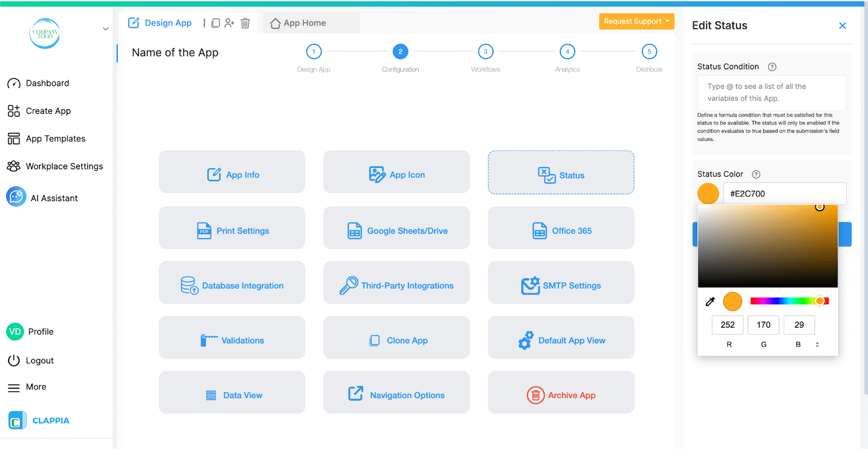Click the Default App View gears icon
Viewport: 868px width, 449px height.
pyautogui.click(x=526, y=341)
